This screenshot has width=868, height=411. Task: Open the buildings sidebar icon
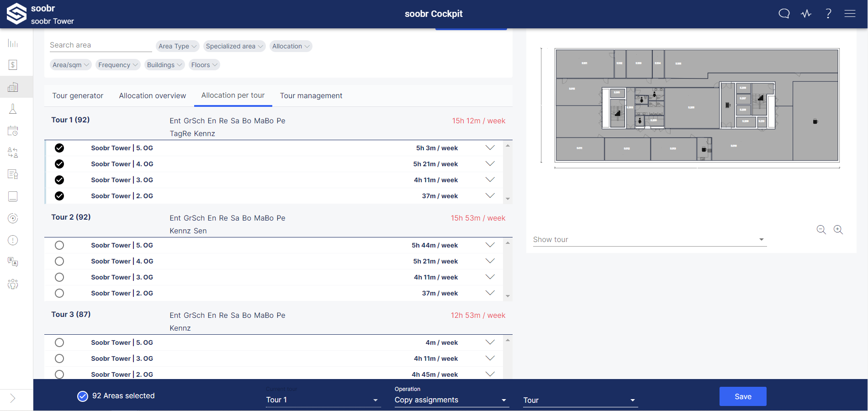coord(13,87)
